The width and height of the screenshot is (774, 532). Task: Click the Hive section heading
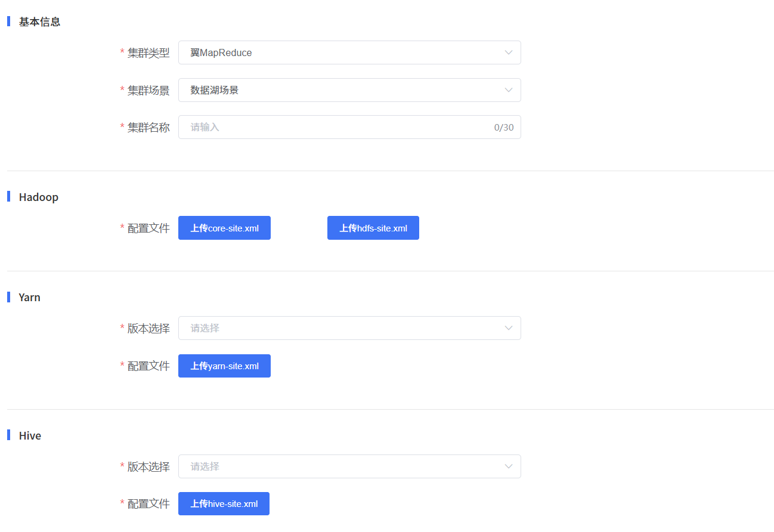(x=30, y=435)
